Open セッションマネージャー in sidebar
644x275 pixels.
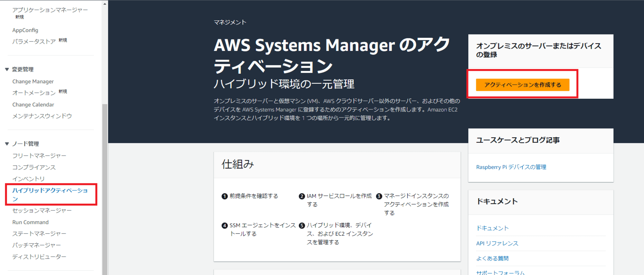pyautogui.click(x=42, y=211)
